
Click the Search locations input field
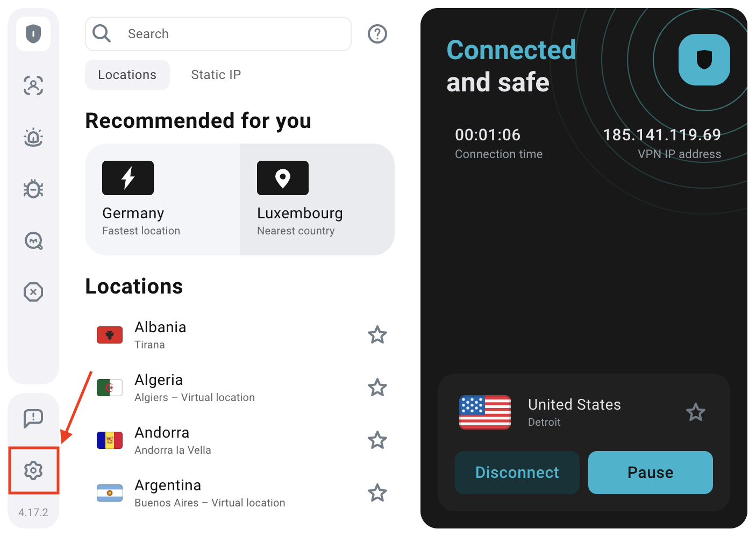tap(231, 34)
